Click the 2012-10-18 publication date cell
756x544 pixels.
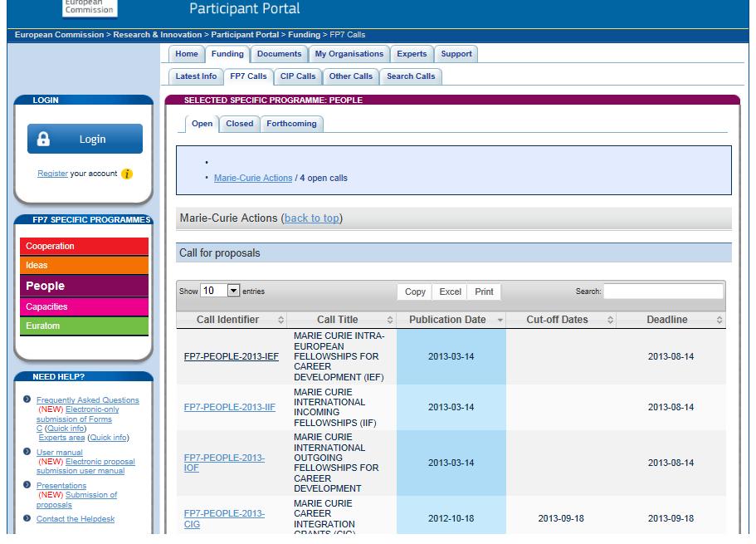451,518
